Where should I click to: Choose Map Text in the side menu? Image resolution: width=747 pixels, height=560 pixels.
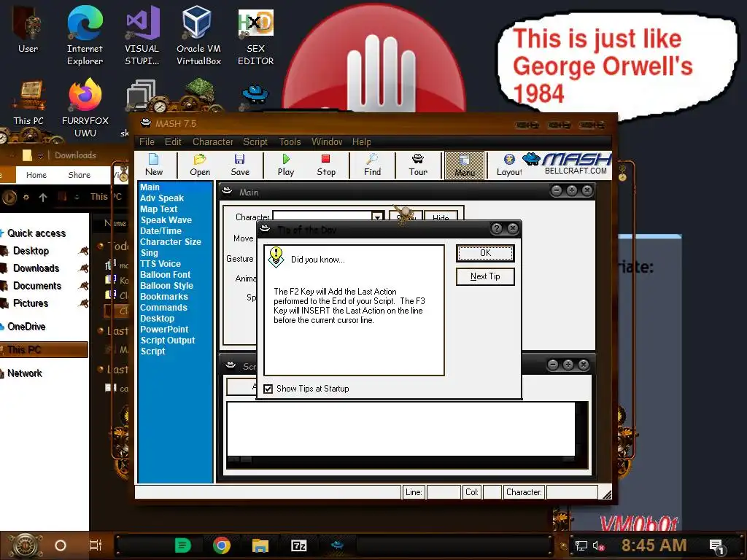(x=158, y=209)
